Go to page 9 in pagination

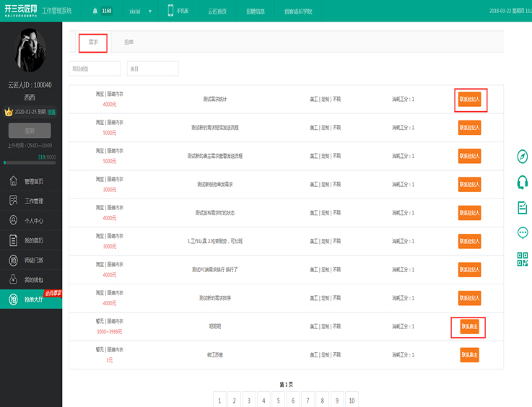click(337, 401)
